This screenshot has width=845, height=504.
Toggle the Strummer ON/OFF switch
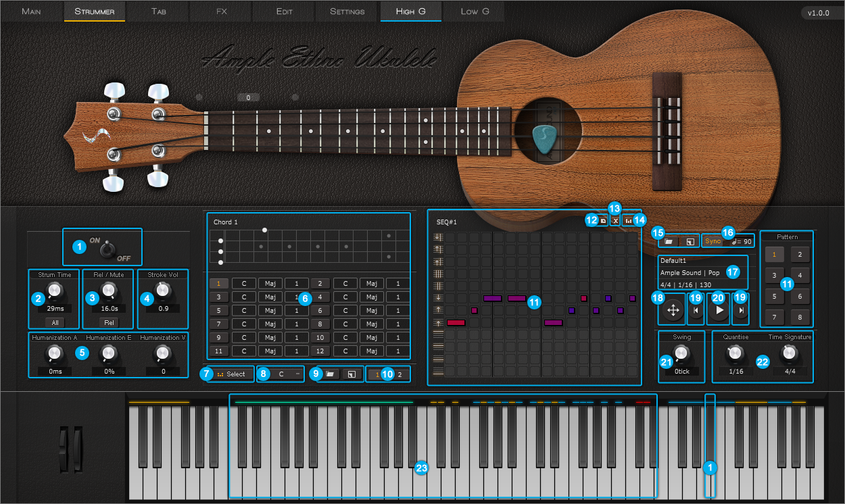click(x=106, y=250)
